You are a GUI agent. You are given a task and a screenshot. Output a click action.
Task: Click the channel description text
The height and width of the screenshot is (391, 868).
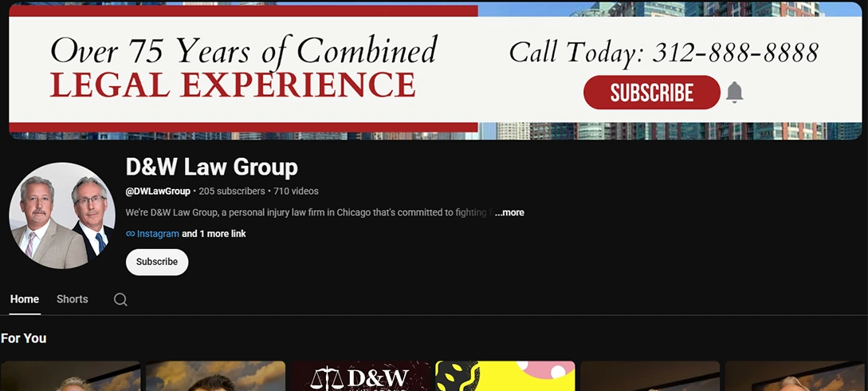click(309, 213)
